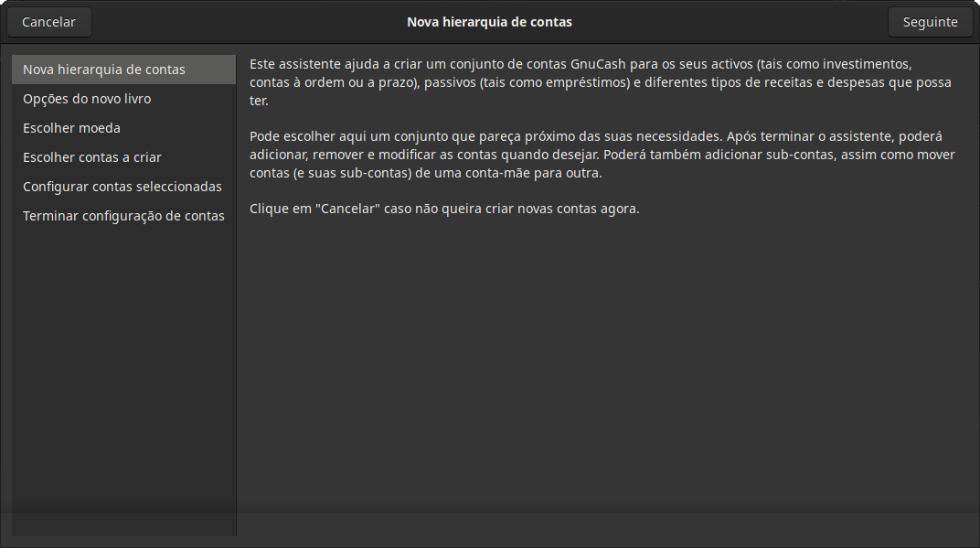
Task: Jump to "Configurar contas seleccionadas" step
Action: (x=122, y=186)
